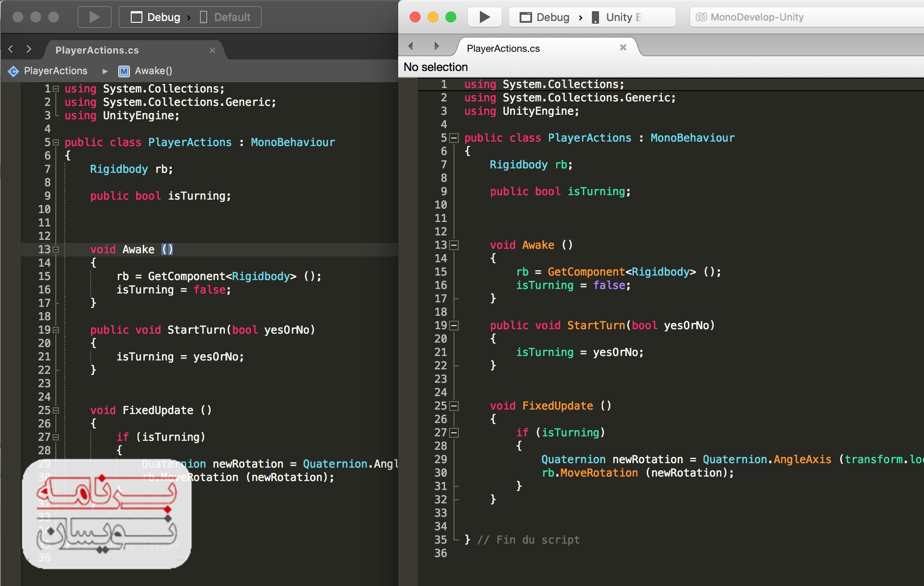Collapse StartTurn fold marker in left editor

tap(56, 330)
